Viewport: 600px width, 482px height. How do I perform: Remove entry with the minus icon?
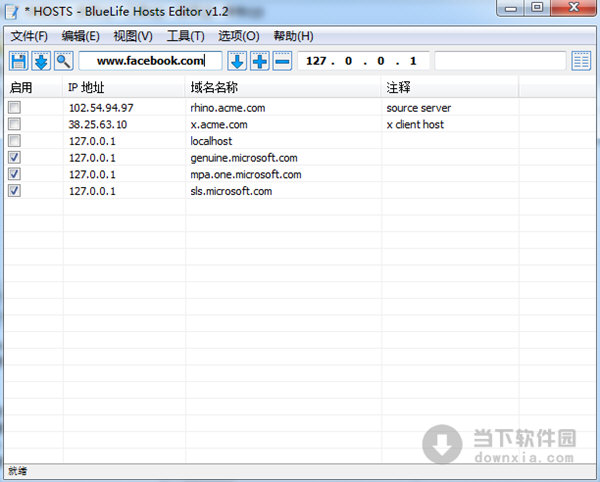(282, 61)
